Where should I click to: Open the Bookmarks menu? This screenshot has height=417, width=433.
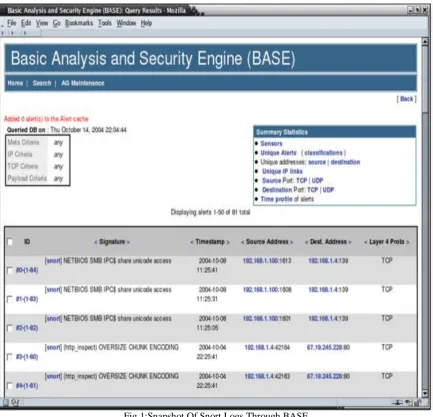point(79,23)
